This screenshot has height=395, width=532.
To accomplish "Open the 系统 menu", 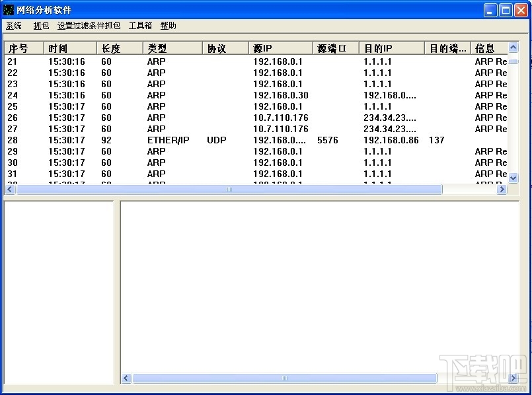I will coord(14,26).
